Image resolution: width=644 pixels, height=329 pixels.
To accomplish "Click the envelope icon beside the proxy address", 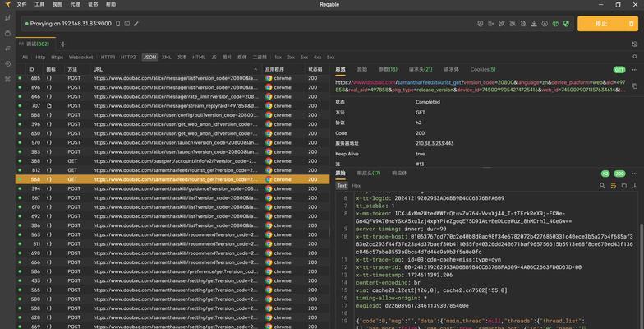I will click(x=127, y=24).
